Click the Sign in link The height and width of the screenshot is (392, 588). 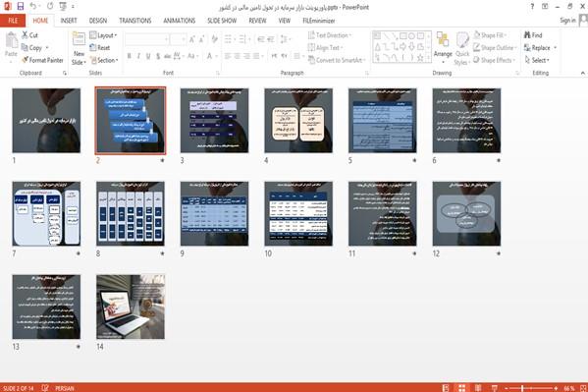point(567,21)
